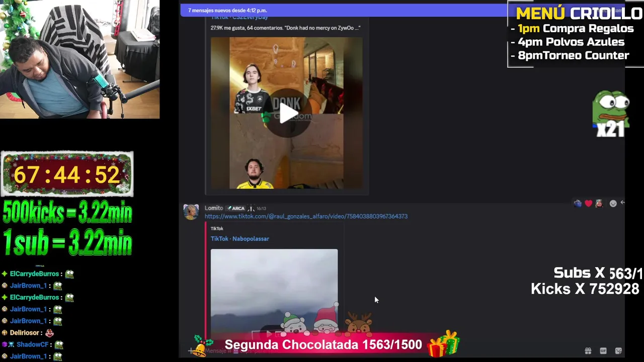Screen dimensions: 644x362
Task: Add green-hat face emoji quick reaction
Action: (x=599, y=203)
